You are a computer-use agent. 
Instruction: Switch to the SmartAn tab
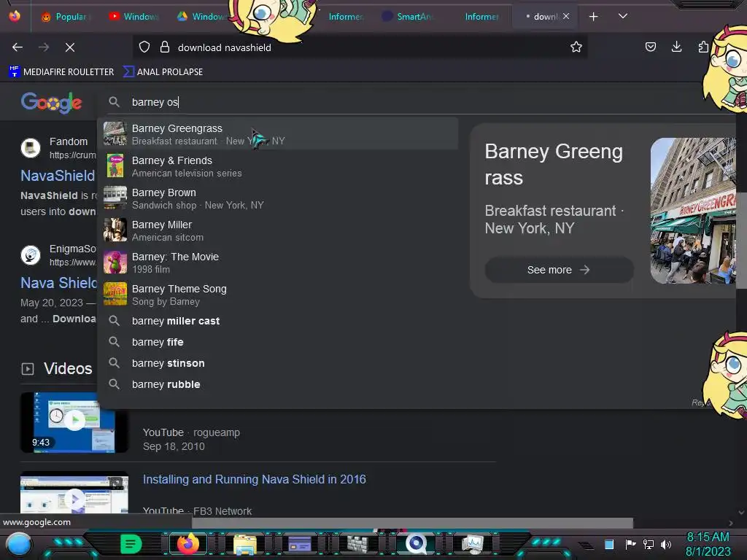(409, 17)
